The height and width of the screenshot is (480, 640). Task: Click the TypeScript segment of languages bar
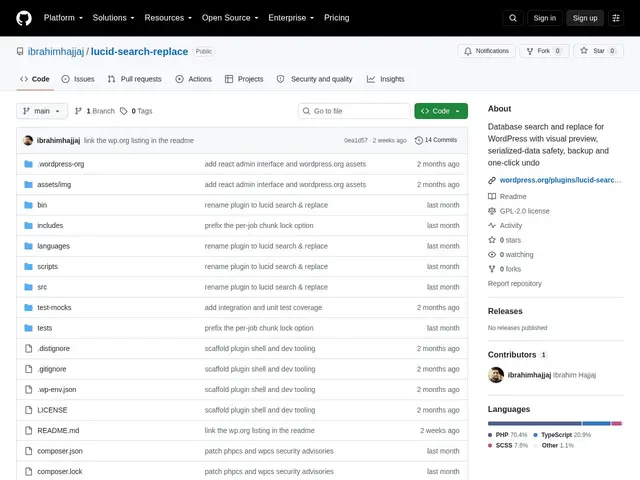pyautogui.click(x=596, y=424)
